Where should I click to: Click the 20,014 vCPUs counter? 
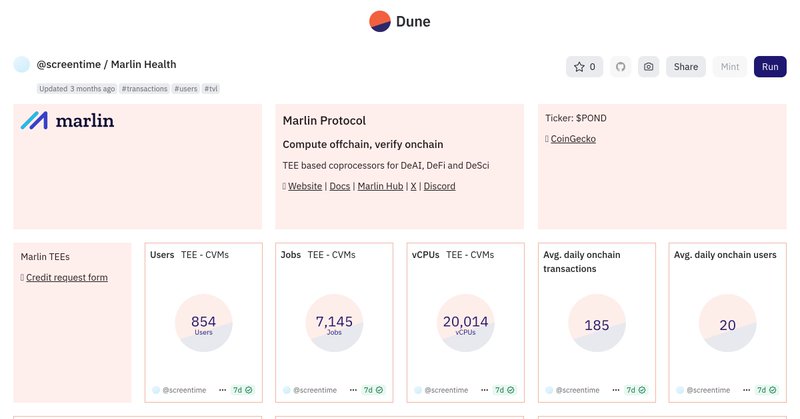pyautogui.click(x=465, y=324)
